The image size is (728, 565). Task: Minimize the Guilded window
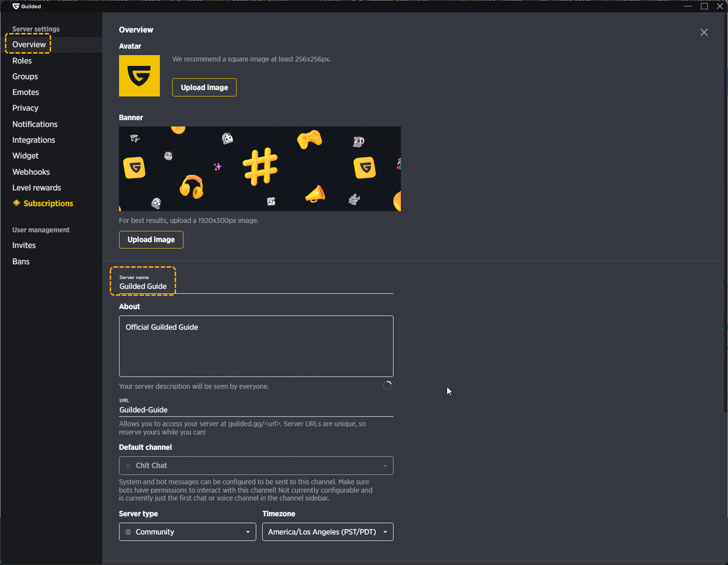[688, 6]
